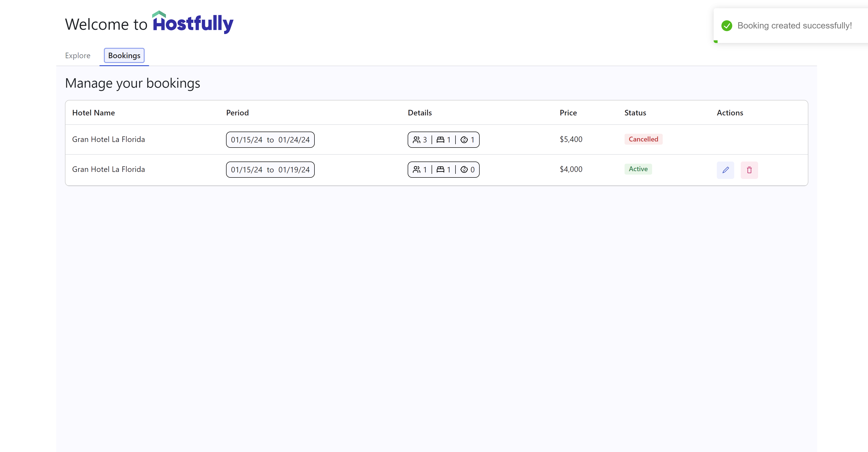This screenshot has height=452, width=868.
Task: Click baby face icon in cancelled booking
Action: coord(464,140)
